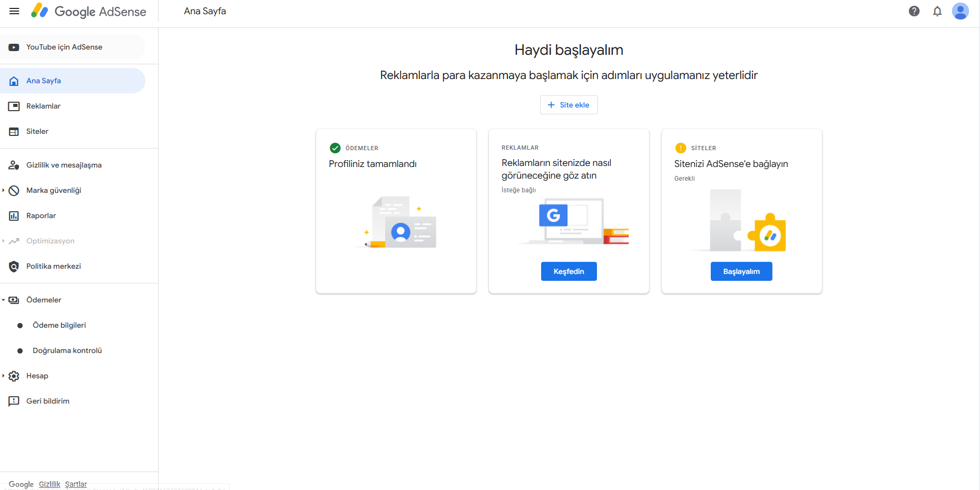
Task: Click the Hesap gear icon
Action: 14,376
